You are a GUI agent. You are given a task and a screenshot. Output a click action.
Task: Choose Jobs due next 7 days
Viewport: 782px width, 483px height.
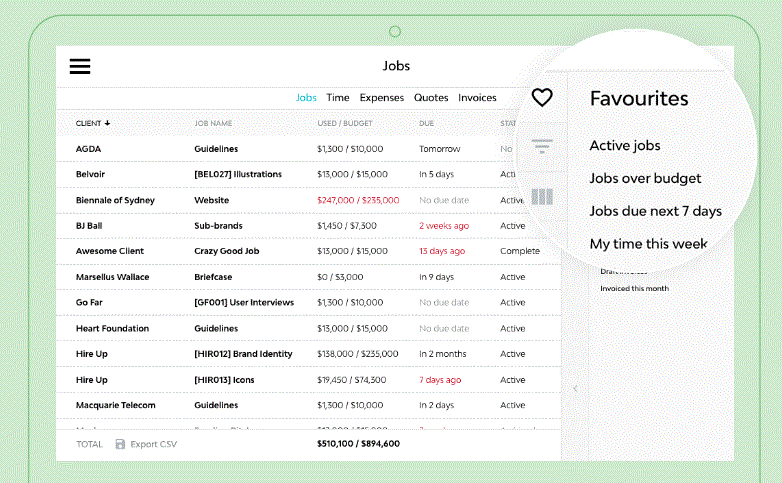point(655,211)
